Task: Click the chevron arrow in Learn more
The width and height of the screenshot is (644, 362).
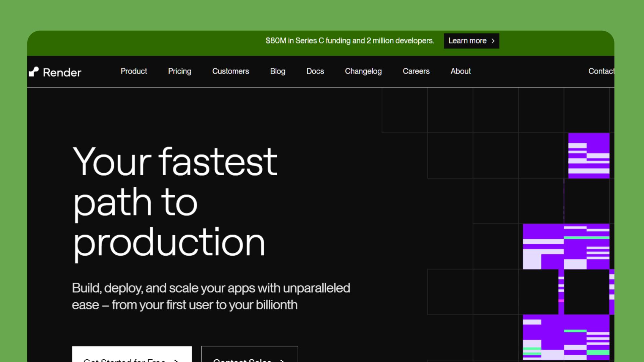Action: point(493,41)
